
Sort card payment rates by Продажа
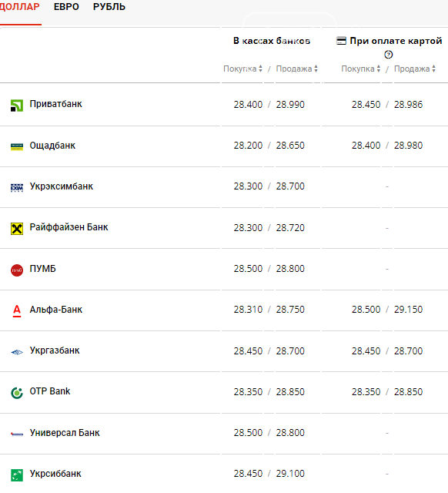pos(415,69)
